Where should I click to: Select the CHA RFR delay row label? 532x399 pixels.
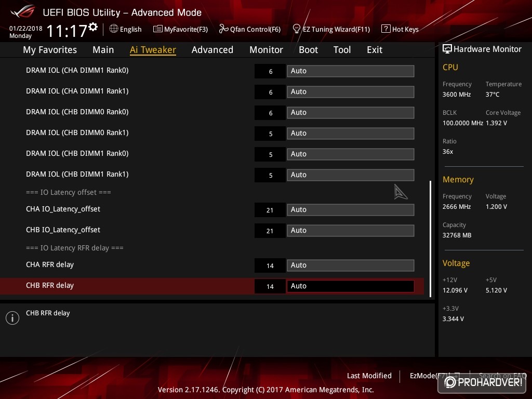tap(50, 264)
